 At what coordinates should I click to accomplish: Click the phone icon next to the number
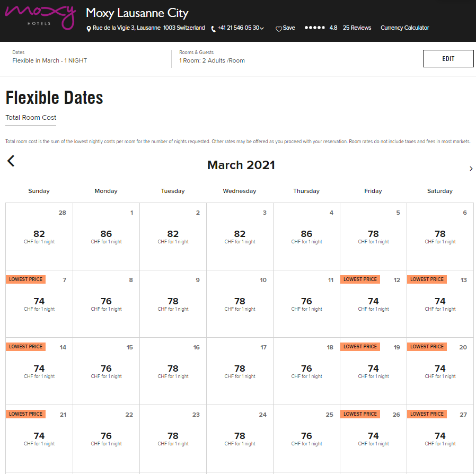pyautogui.click(x=214, y=29)
